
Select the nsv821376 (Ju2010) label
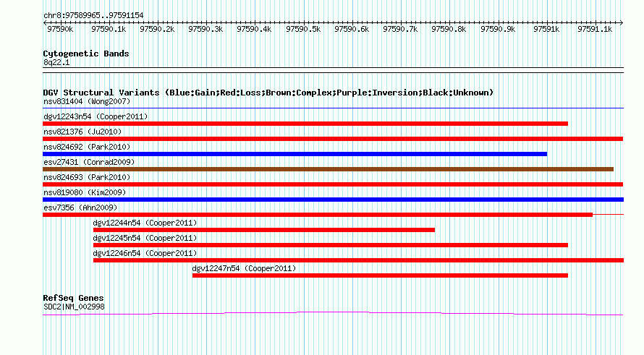coord(82,132)
